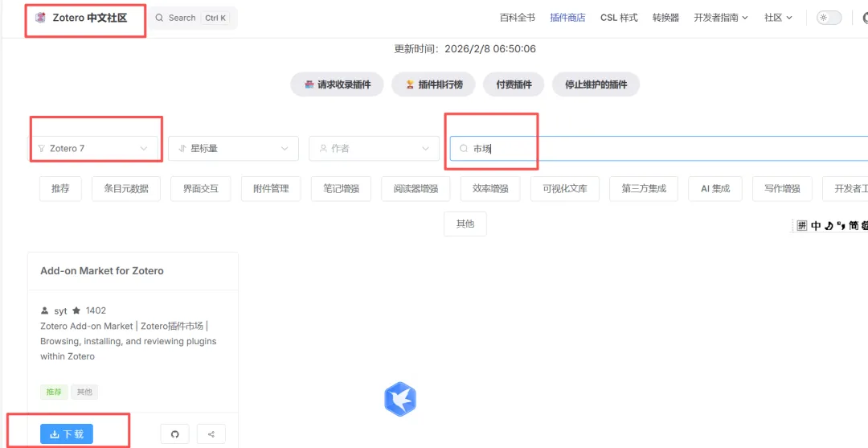Click the blue bird hexagon floating icon
The width and height of the screenshot is (868, 448).
[x=400, y=399]
